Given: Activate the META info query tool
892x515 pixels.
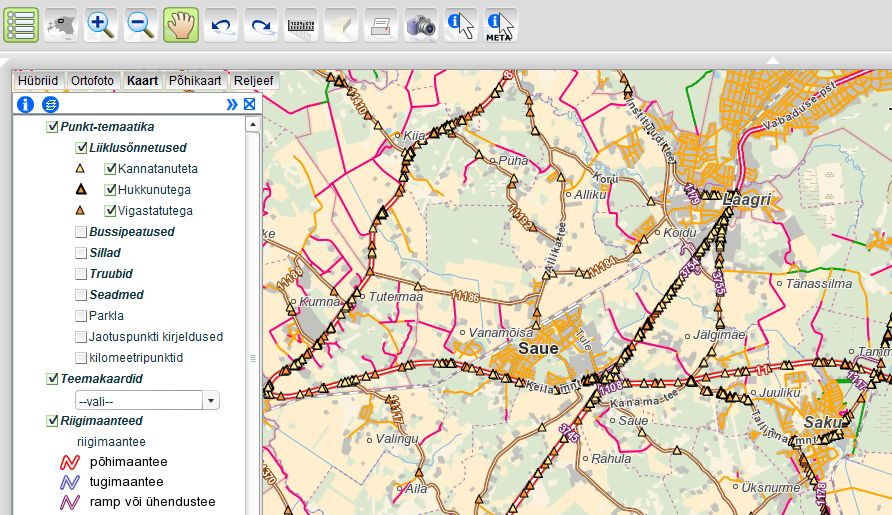Looking at the screenshot, I should pos(500,25).
